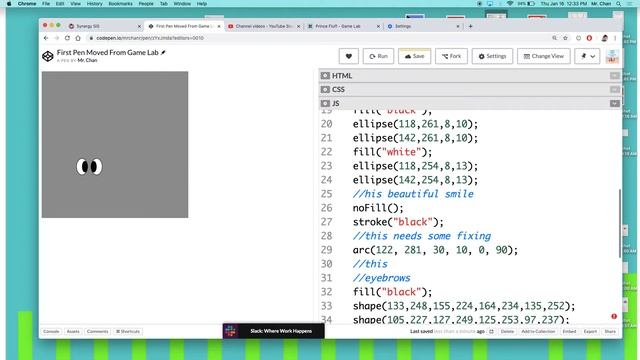Close the Settings browser tab
The image size is (640, 360).
click(x=458, y=26)
